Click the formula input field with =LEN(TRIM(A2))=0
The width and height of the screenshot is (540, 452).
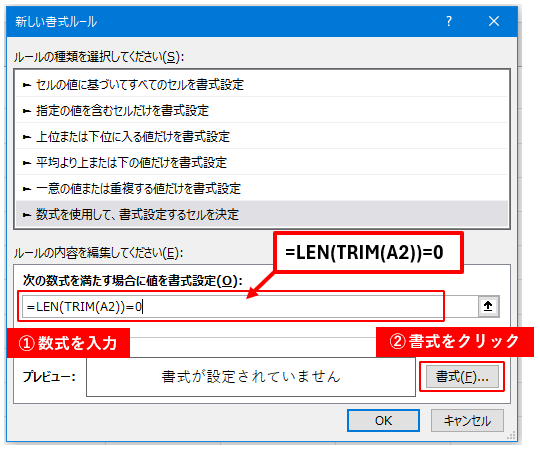[x=249, y=306]
